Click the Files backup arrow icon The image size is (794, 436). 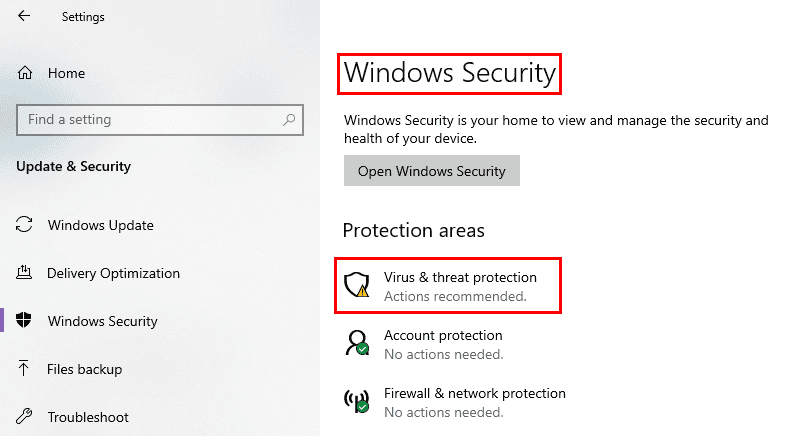point(23,368)
